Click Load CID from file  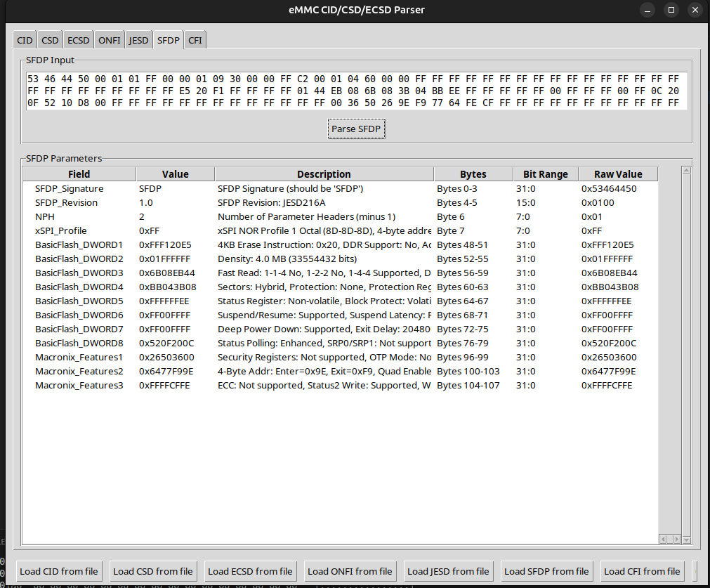coord(59,571)
